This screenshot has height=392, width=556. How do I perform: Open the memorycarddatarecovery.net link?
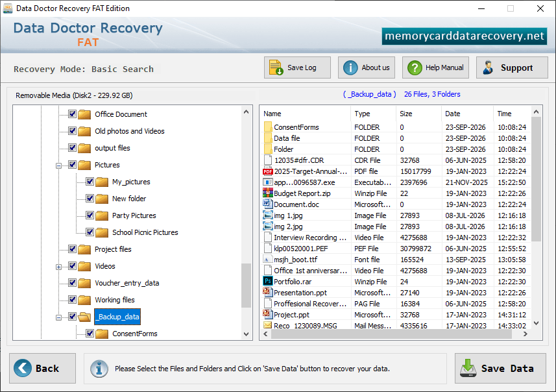click(x=464, y=36)
